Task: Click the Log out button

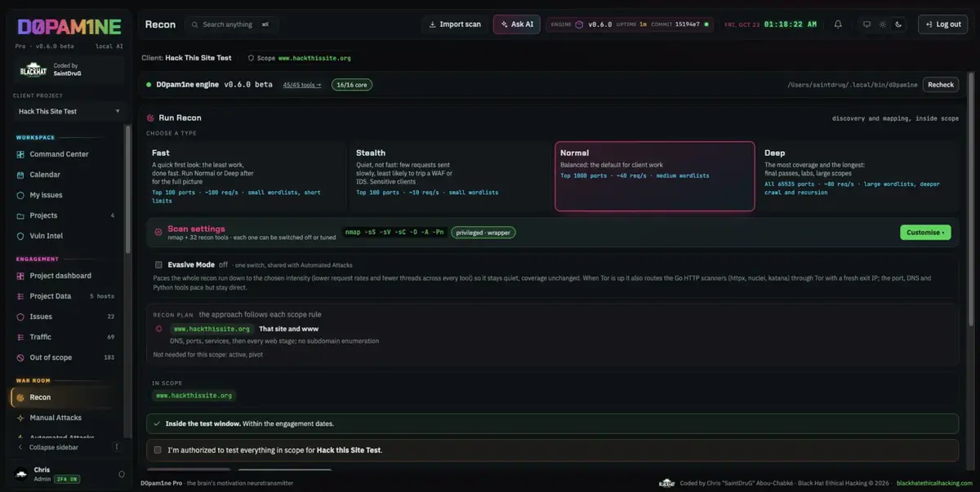Action: point(942,24)
